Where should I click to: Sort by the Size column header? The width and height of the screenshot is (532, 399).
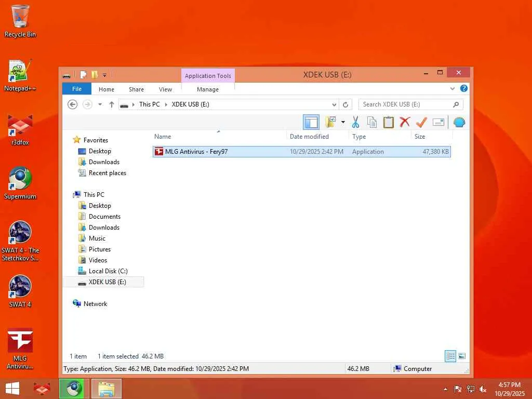pos(420,137)
